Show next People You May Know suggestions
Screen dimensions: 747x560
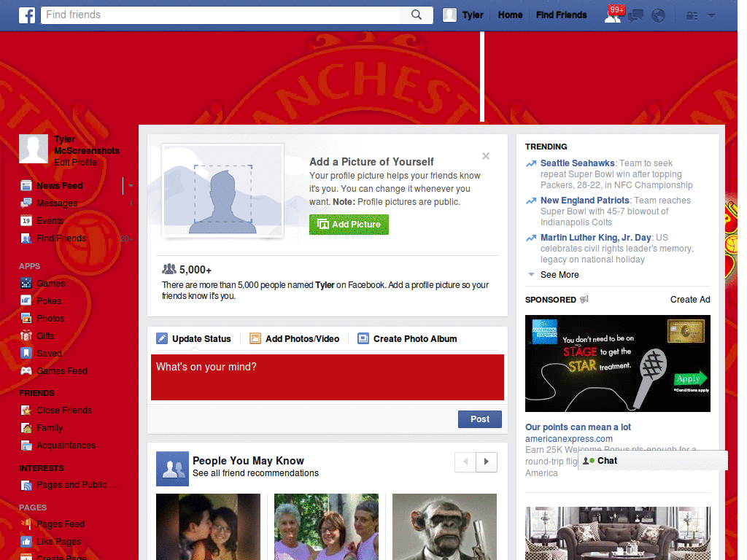[487, 462]
